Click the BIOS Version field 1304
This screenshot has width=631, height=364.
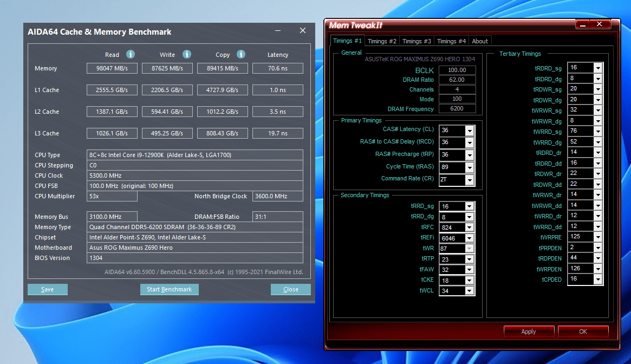(x=195, y=258)
